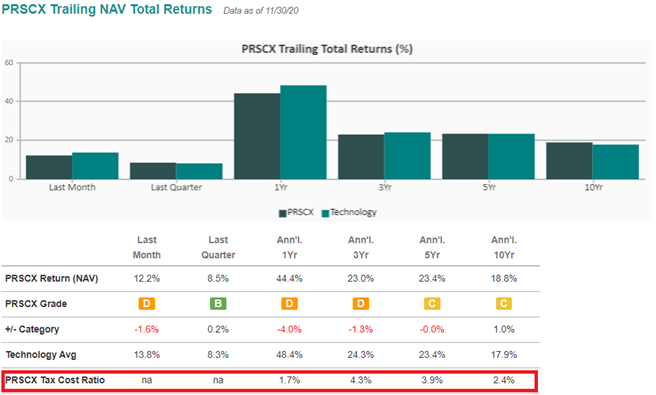Click the 24.3% Technology average value
This screenshot has height=395, width=656.
(361, 355)
